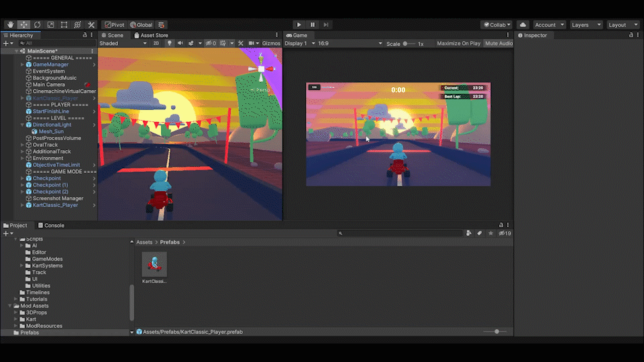Open the custom editor tools
The width and height of the screenshot is (644, 362).
pyautogui.click(x=91, y=25)
